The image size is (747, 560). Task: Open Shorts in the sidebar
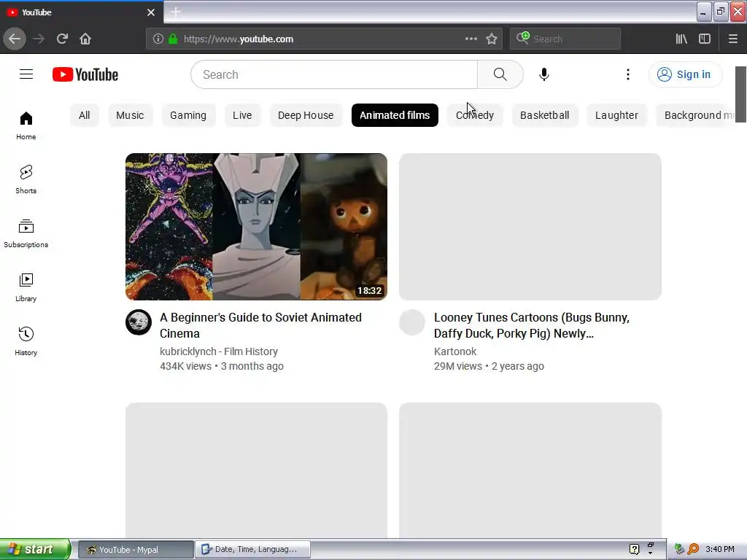coord(26,179)
